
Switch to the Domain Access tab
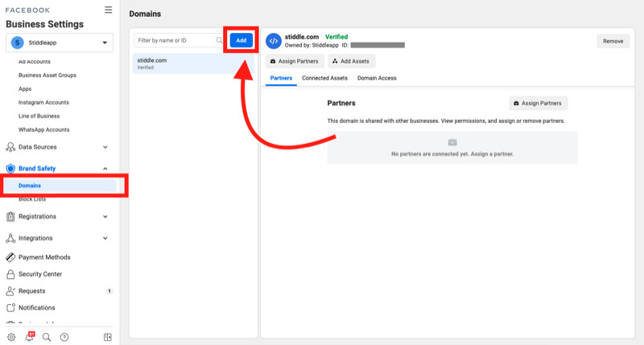[x=377, y=78]
